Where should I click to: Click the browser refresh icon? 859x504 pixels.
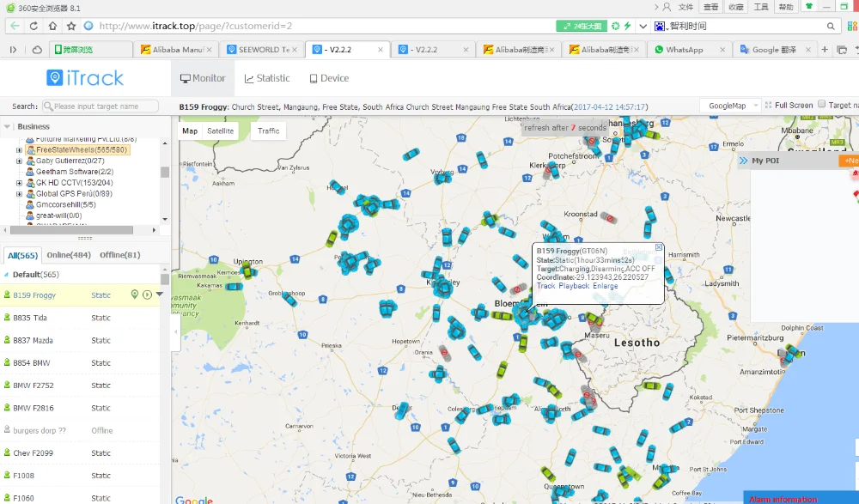pos(34,26)
